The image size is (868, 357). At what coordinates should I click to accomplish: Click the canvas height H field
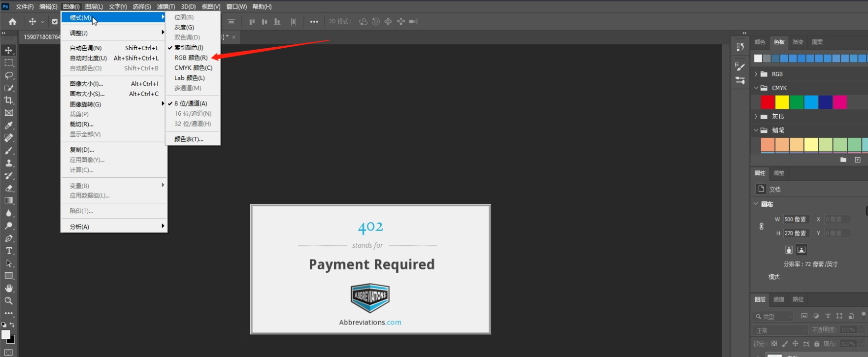click(797, 233)
